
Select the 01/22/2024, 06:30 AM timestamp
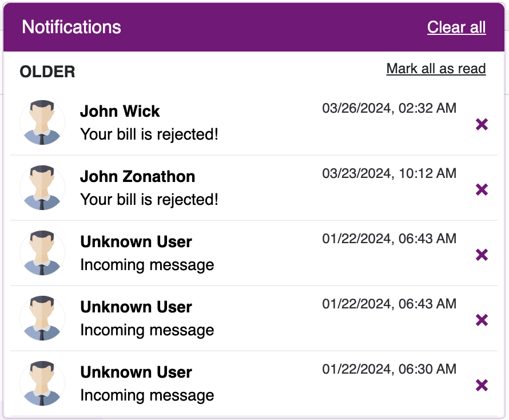389,369
